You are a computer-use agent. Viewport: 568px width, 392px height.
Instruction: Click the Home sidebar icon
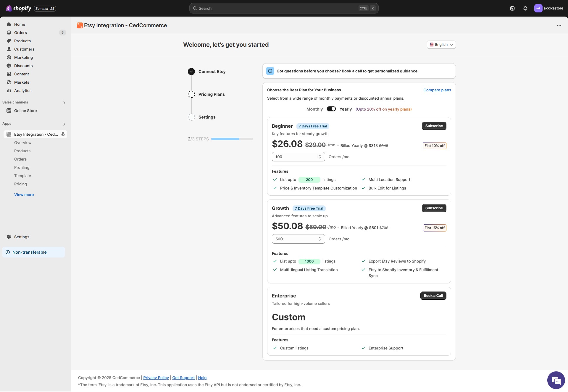9,24
